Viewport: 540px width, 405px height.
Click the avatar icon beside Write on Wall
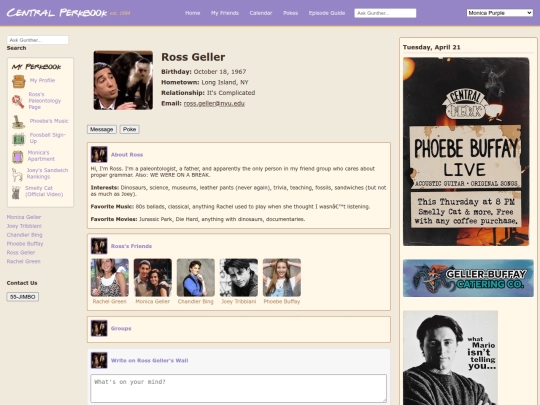point(99,360)
